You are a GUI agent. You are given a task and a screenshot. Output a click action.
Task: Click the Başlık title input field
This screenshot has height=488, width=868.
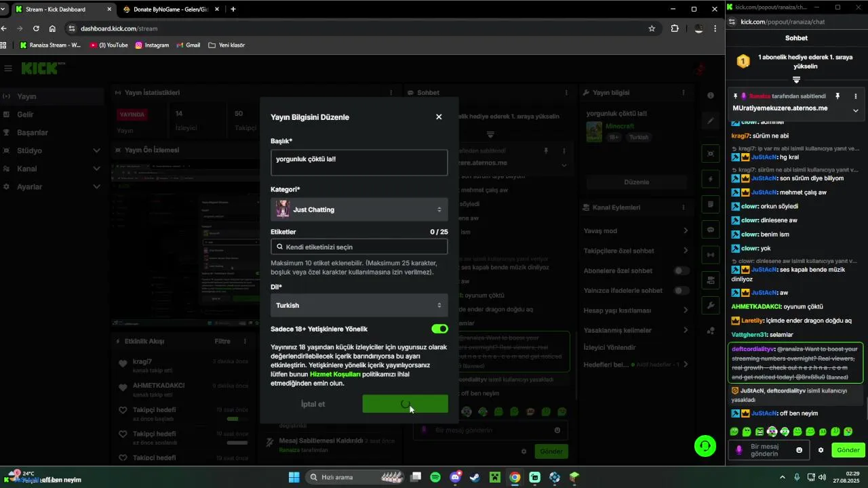pos(359,163)
